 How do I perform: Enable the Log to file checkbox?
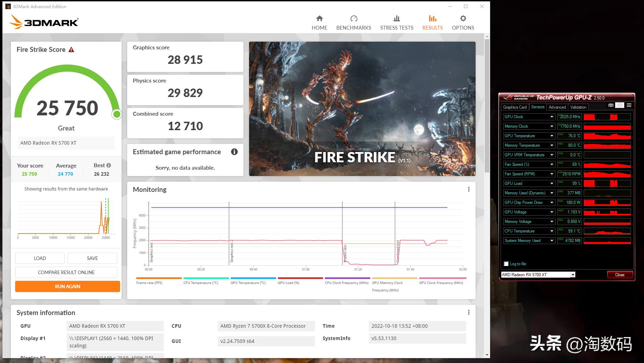coord(506,264)
